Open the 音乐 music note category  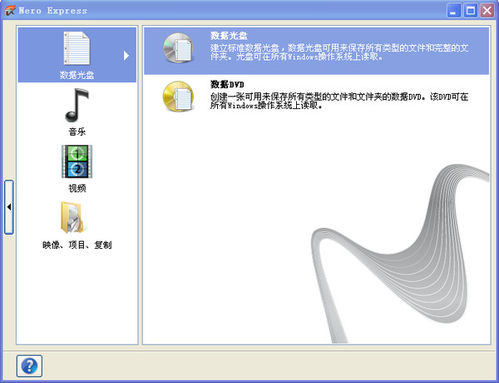(x=77, y=105)
